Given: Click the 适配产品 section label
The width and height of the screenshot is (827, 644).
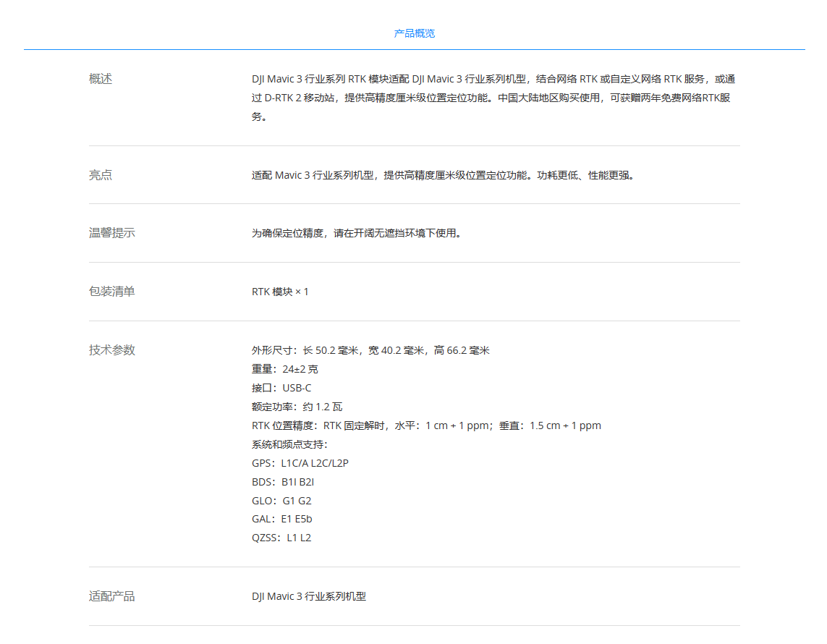Looking at the screenshot, I should pyautogui.click(x=111, y=596).
